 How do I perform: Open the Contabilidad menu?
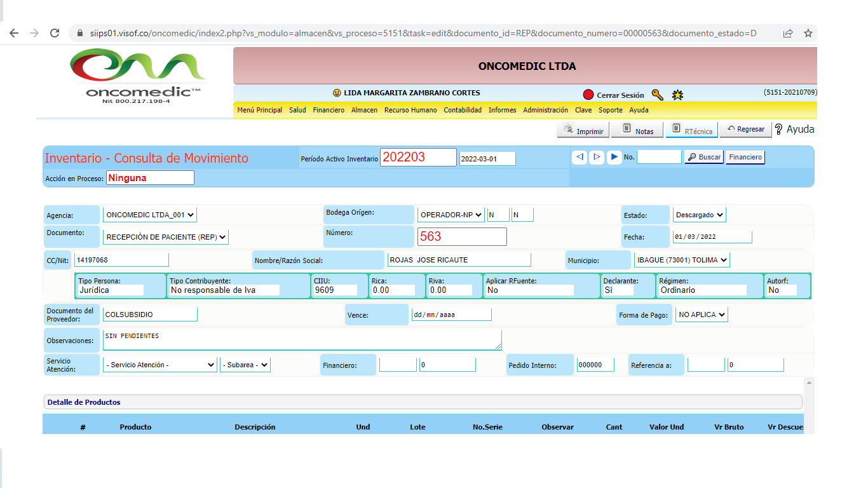[x=463, y=110]
